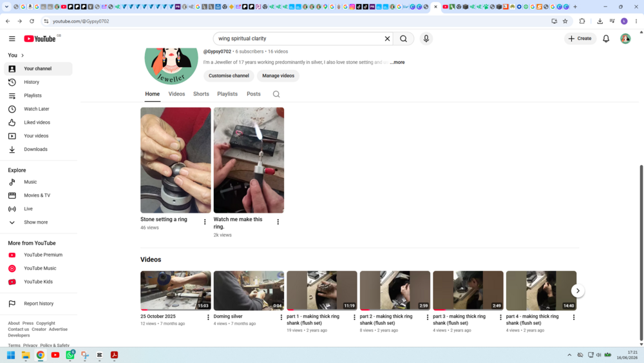
Task: Click the Customise channel button
Action: (x=229, y=75)
